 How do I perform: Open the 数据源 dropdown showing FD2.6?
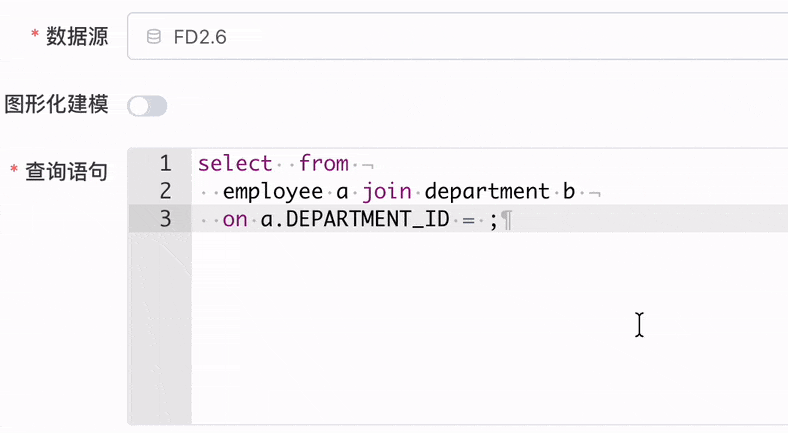(457, 37)
